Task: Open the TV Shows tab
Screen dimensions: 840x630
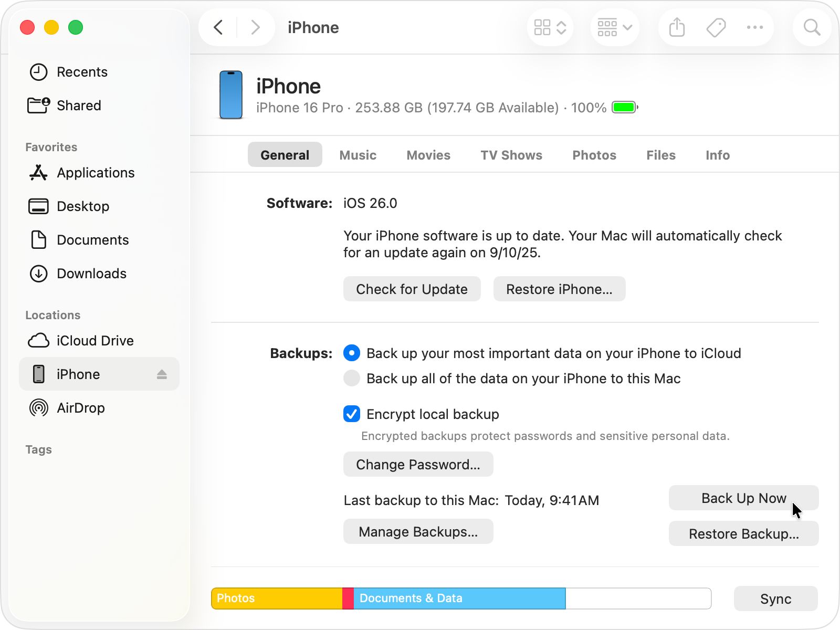Action: click(511, 155)
